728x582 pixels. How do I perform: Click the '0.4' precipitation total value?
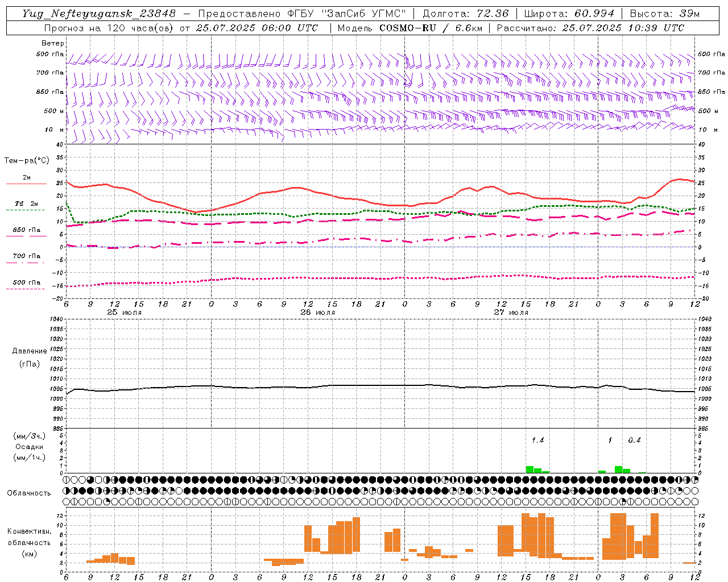[x=634, y=440]
